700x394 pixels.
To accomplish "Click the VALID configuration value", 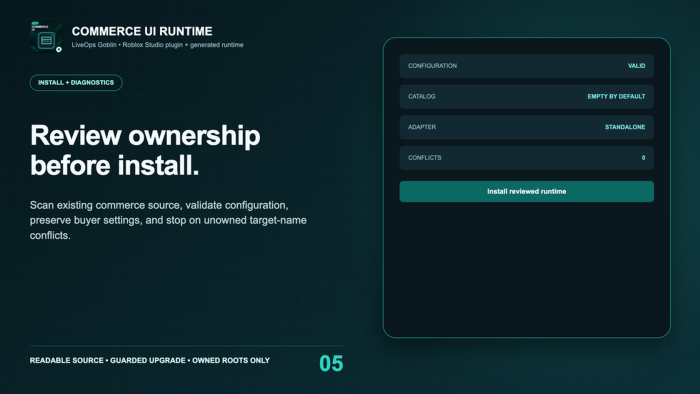I will point(636,66).
